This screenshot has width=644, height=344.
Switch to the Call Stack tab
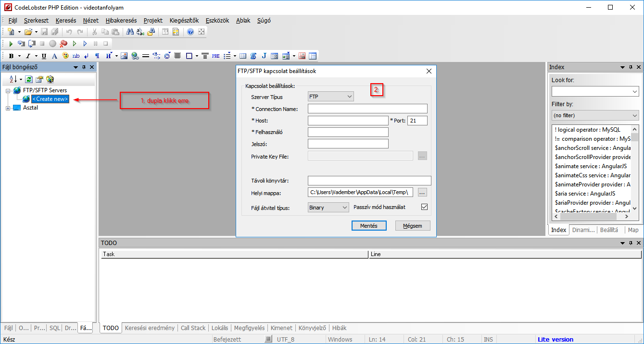click(193, 328)
